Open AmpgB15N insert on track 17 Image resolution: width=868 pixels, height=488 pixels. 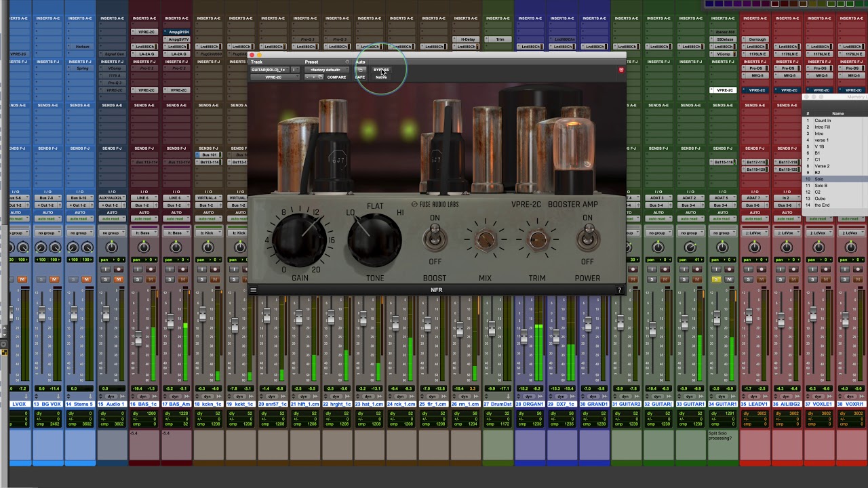[177, 32]
